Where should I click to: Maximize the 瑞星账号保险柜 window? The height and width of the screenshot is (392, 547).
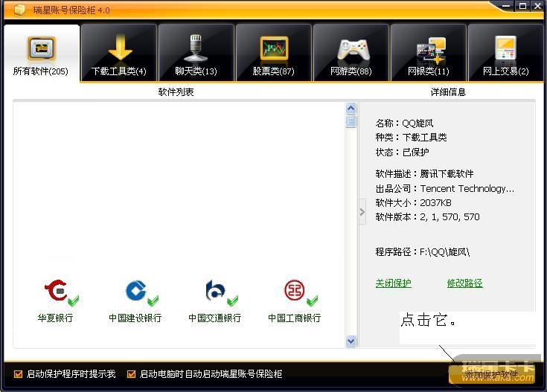click(522, 6)
